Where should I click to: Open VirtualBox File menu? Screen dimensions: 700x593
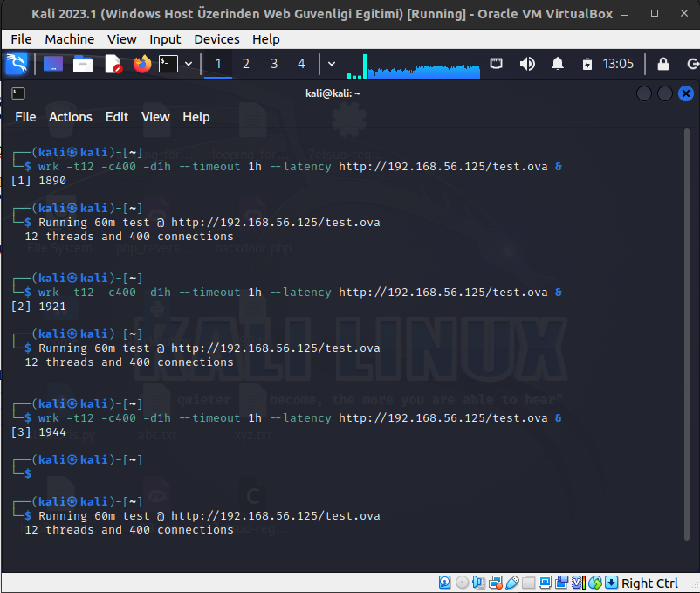point(22,39)
